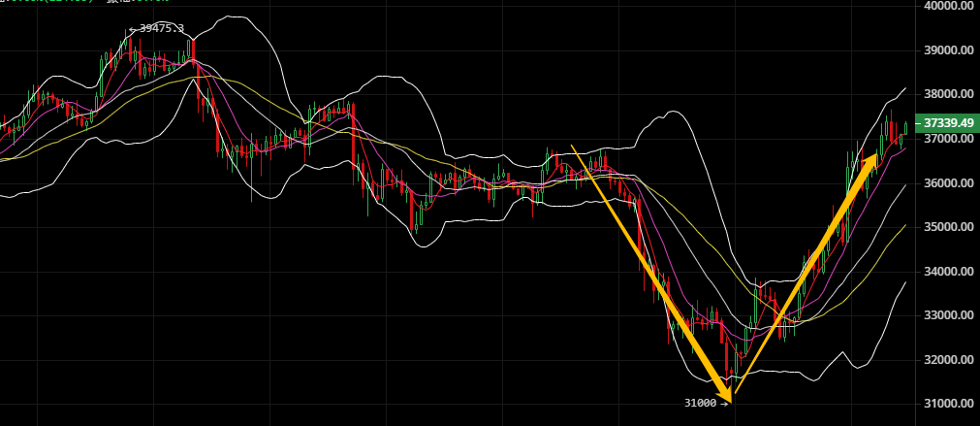Click the 31000.00 price axis label
The height and width of the screenshot is (426, 980).
pyautogui.click(x=946, y=404)
